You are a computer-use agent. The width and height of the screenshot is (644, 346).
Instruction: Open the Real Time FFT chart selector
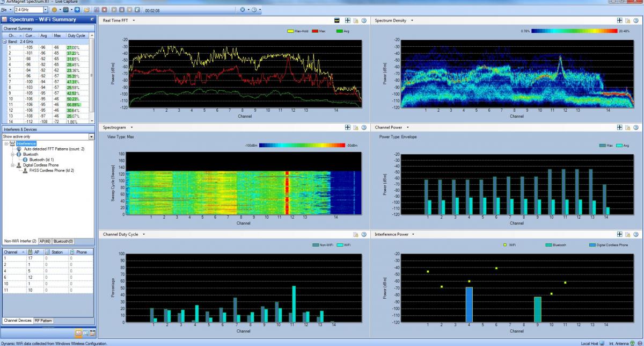pos(134,20)
